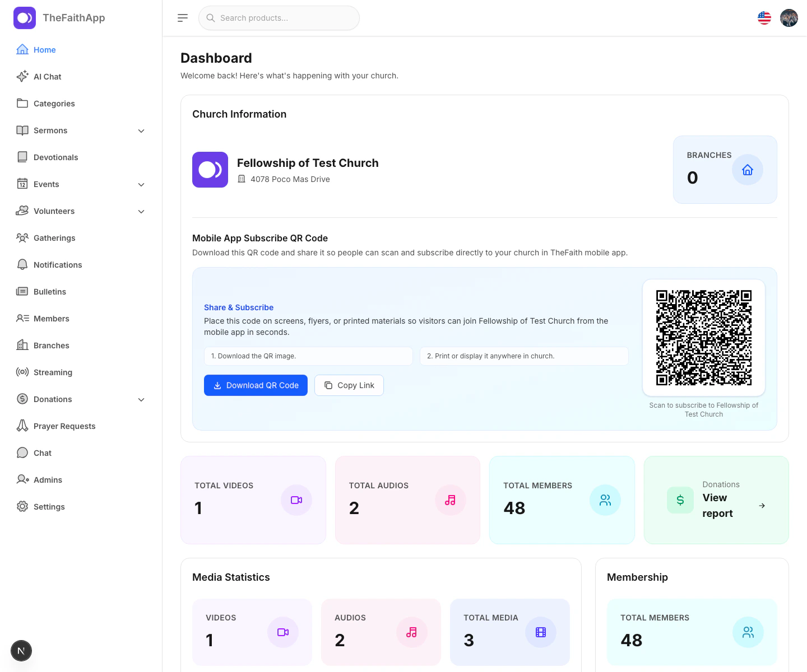Image resolution: width=807 pixels, height=672 pixels.
Task: Click the TheFaithApp logo icon
Action: (x=25, y=18)
